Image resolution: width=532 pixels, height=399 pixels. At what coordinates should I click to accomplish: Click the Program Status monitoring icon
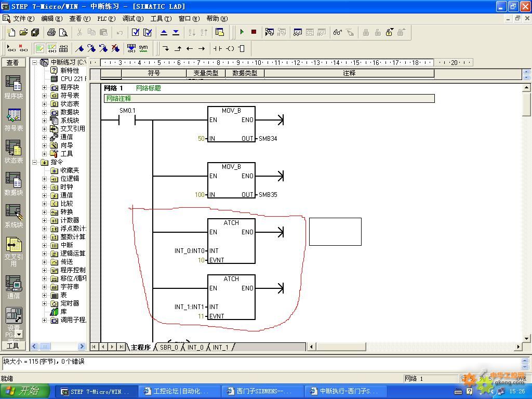(x=270, y=32)
